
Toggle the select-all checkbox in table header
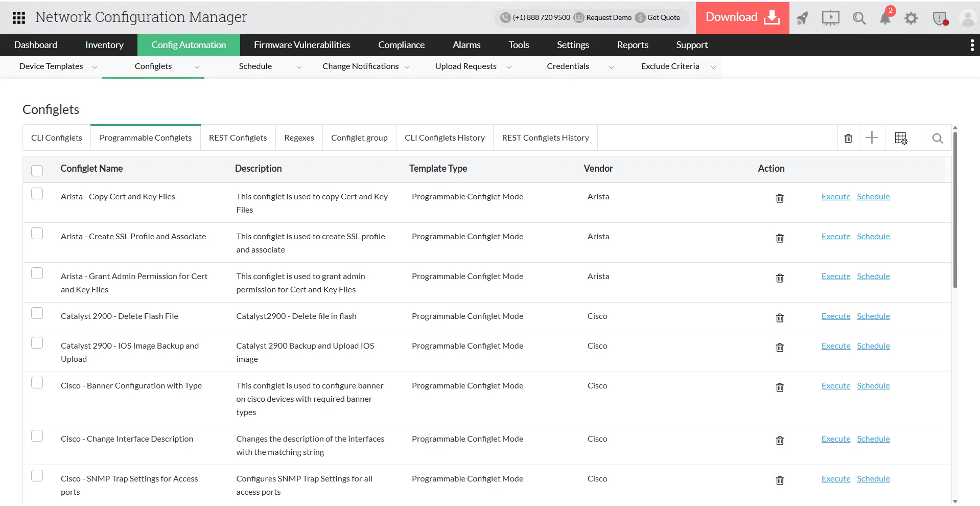(37, 170)
